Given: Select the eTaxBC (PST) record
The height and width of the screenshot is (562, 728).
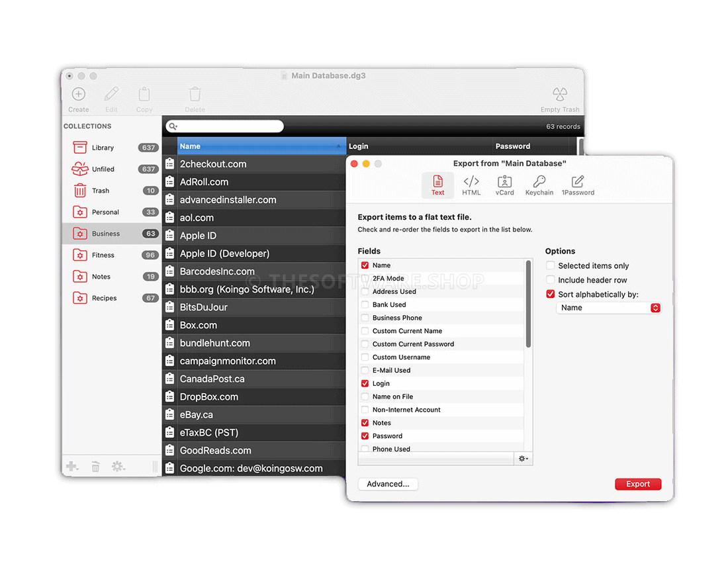Looking at the screenshot, I should 254,433.
